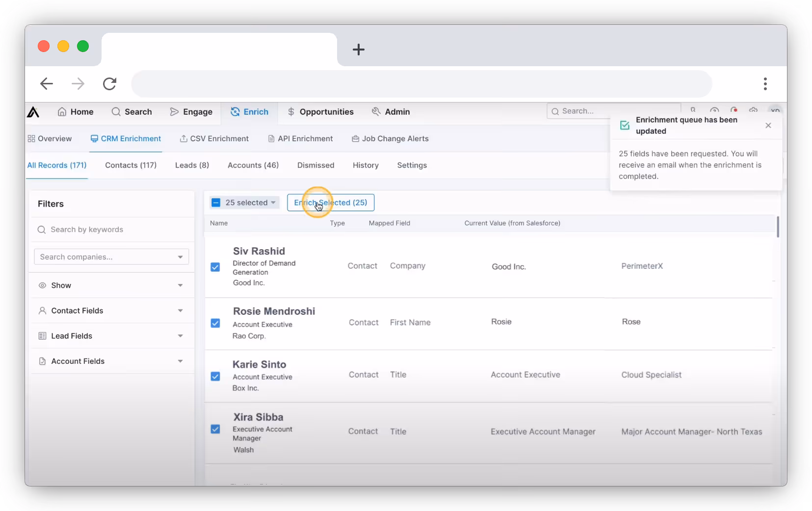
Task: Select the Engage paper-plane icon
Action: (175, 112)
